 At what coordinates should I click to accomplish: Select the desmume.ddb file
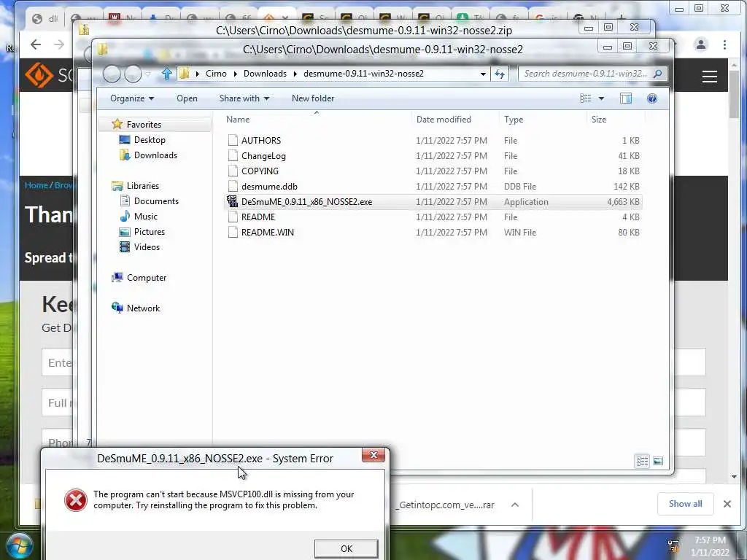433,186
